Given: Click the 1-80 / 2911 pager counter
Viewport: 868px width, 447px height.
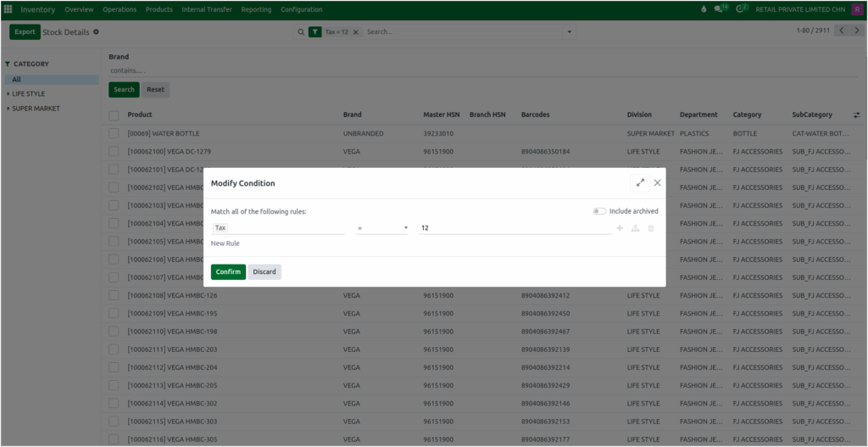Looking at the screenshot, I should (x=813, y=31).
